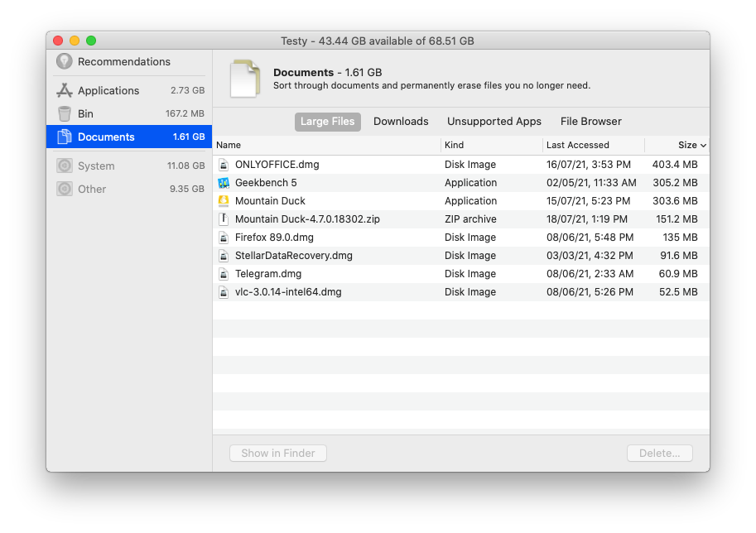Screen dimensions: 756x533
Task: Switch to the Downloads tab
Action: [401, 122]
